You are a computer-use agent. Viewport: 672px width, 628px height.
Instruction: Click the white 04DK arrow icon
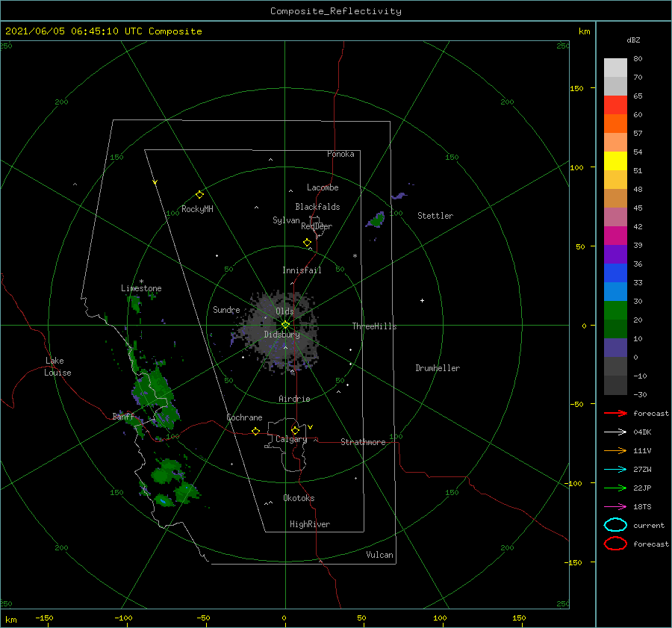615,432
